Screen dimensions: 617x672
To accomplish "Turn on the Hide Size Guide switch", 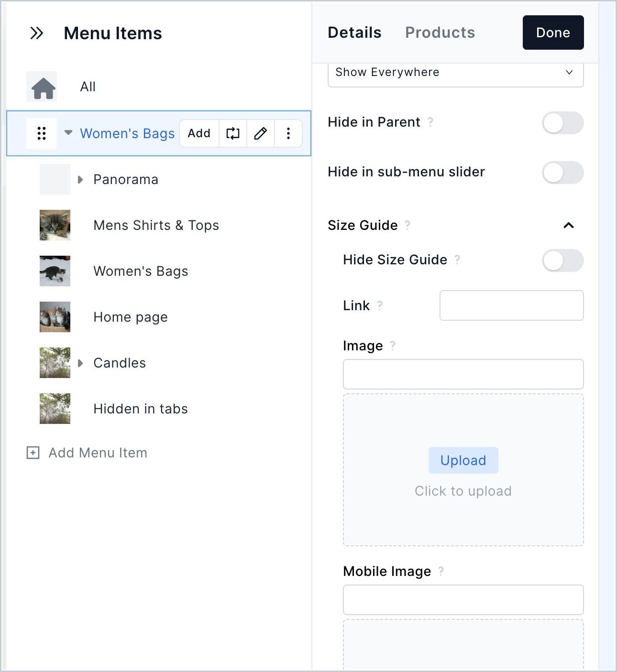I will click(x=562, y=260).
